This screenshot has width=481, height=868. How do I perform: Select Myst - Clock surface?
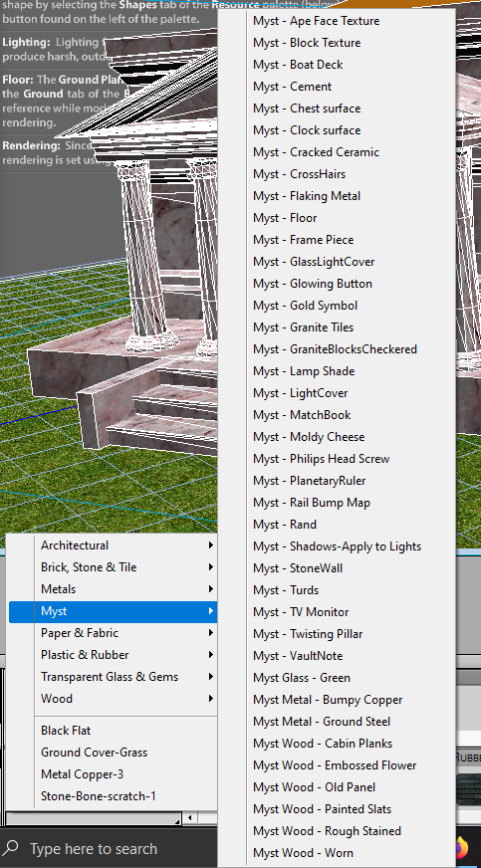[337, 130]
